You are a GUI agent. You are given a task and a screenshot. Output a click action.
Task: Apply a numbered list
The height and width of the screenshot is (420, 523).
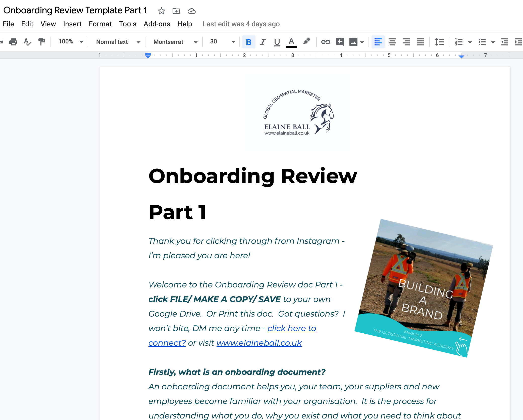[459, 42]
